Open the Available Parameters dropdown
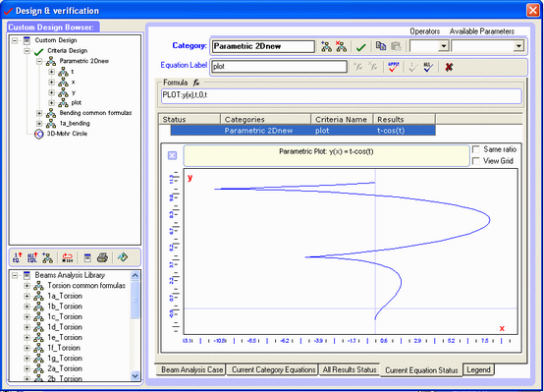Screen dimensions: 544x392 (518, 46)
